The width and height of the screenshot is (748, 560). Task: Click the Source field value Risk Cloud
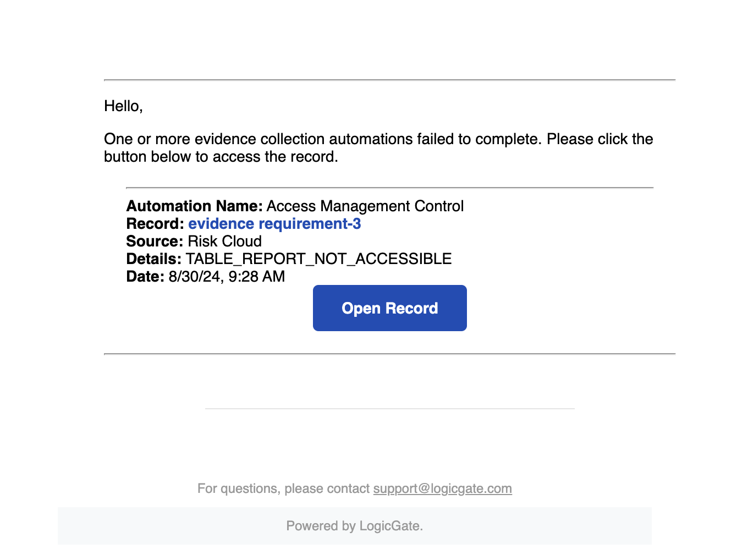(x=224, y=241)
